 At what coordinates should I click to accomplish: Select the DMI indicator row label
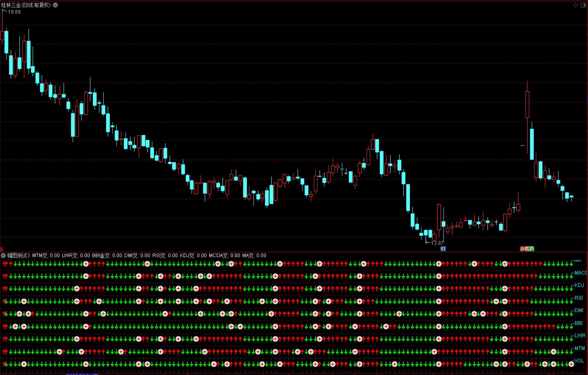[579, 310]
